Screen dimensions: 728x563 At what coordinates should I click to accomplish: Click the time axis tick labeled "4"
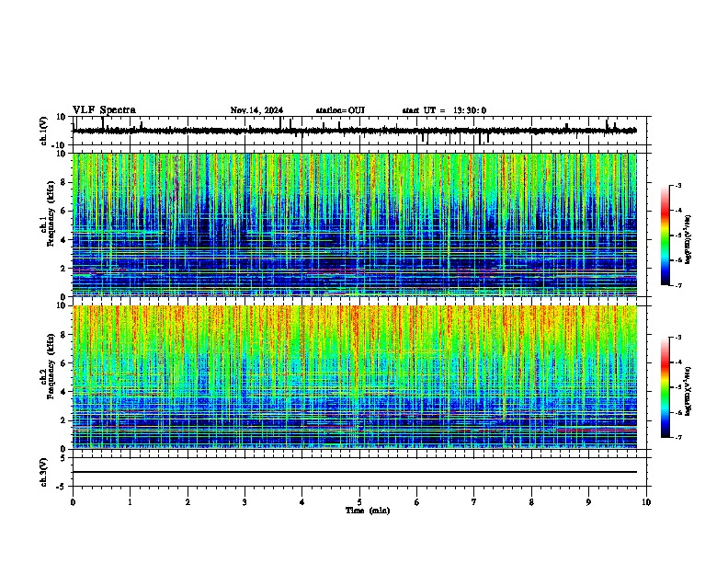[x=302, y=502]
